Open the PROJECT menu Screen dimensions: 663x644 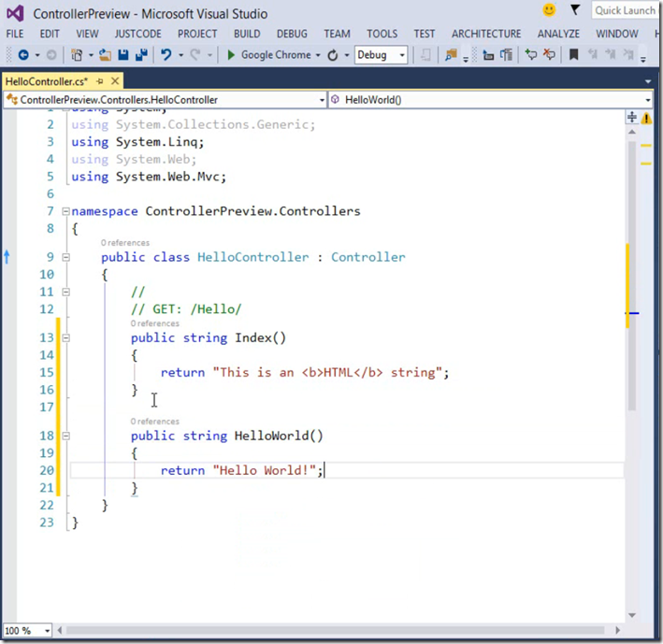[x=197, y=34]
